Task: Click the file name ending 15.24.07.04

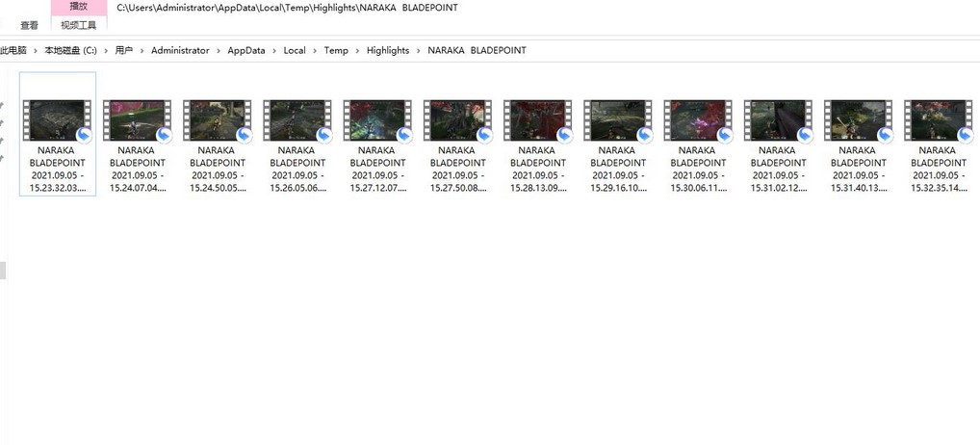Action: 137,170
